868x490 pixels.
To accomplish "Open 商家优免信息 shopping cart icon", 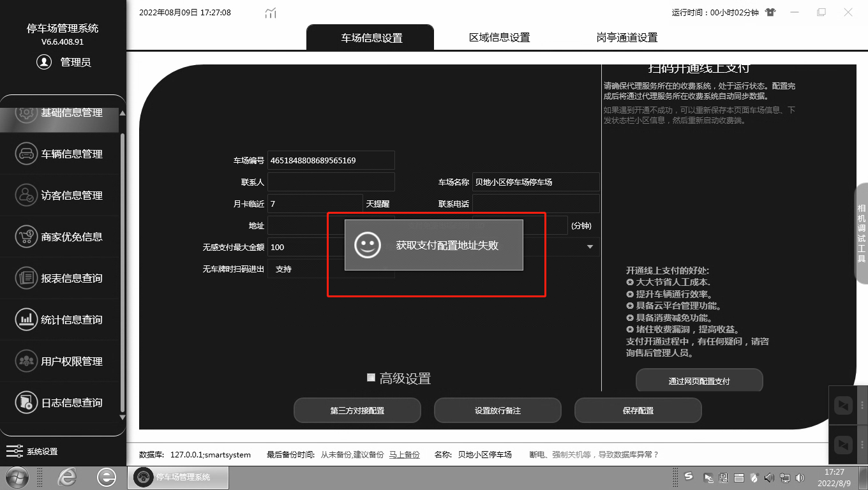I will click(26, 237).
